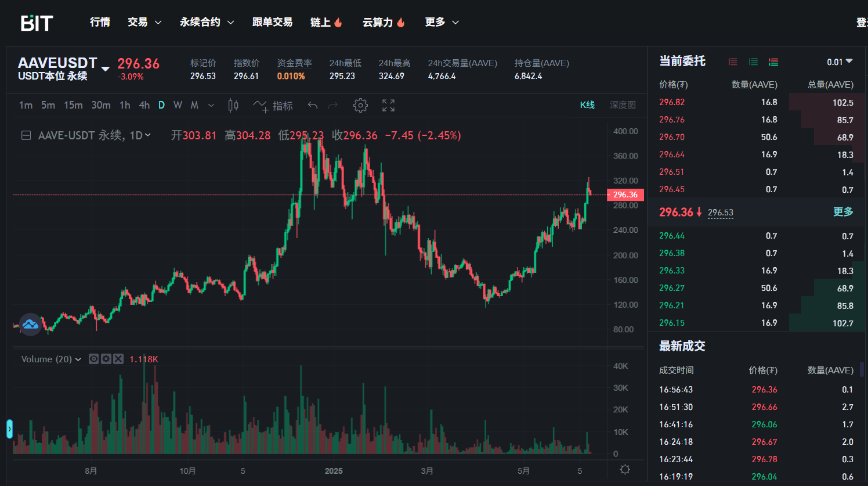Expand the AAVEUSDT pair selector dropdown
This screenshot has height=486, width=868.
[105, 69]
